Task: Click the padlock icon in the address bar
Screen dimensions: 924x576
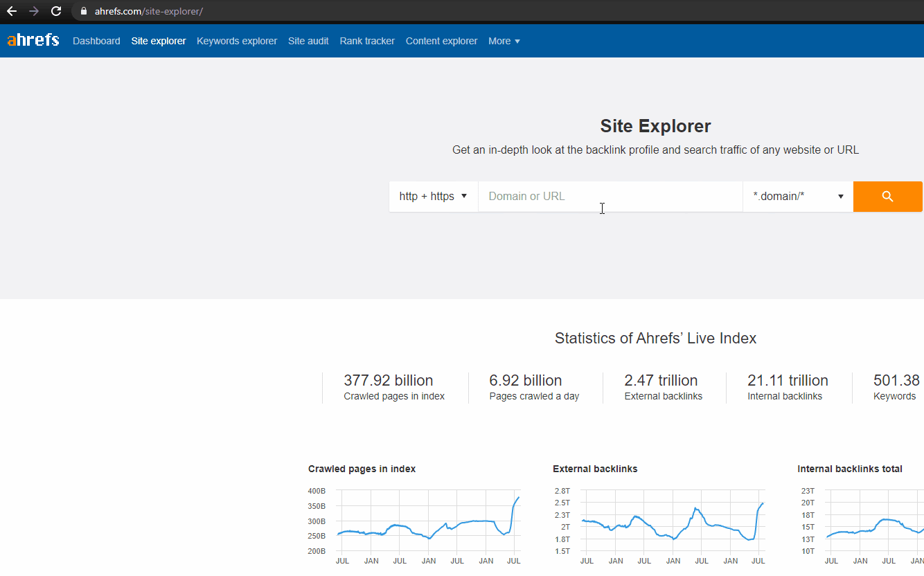Action: point(83,11)
